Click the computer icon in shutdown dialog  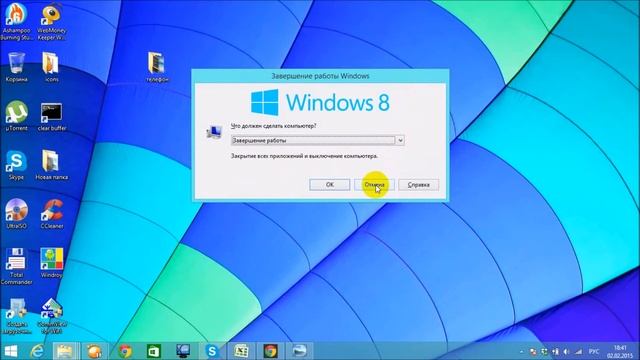pos(214,132)
